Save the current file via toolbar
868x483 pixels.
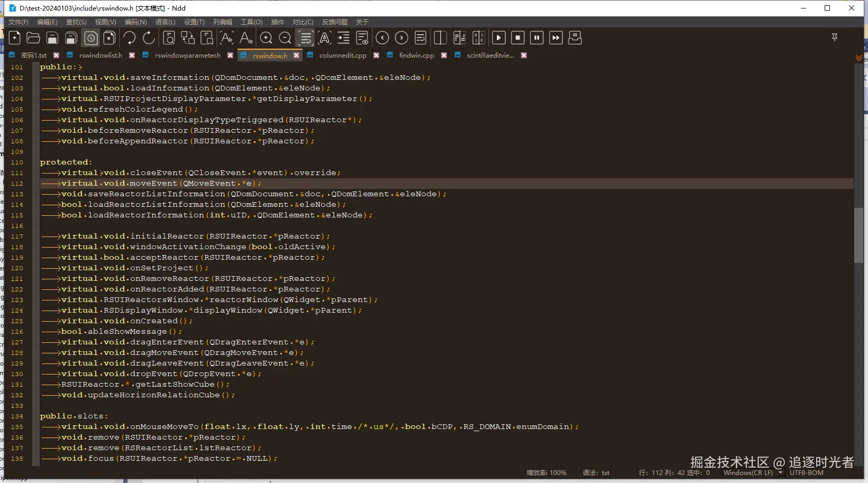[52, 38]
